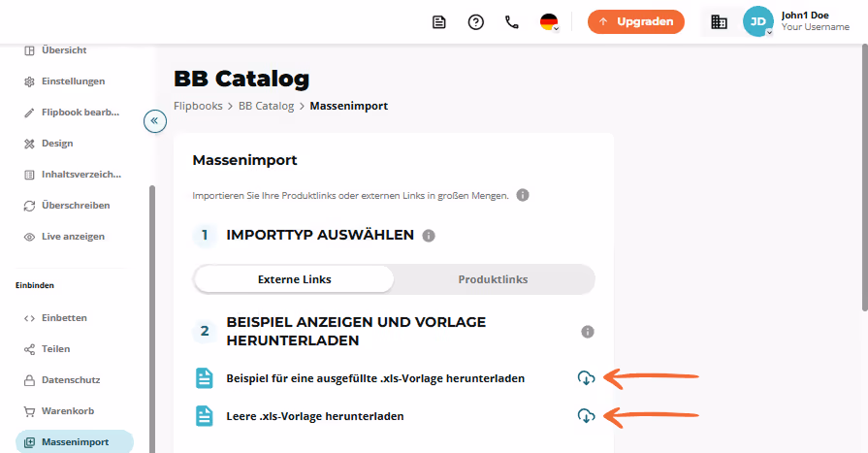This screenshot has width=868, height=453.
Task: Download the empty .xls template
Action: tap(586, 416)
